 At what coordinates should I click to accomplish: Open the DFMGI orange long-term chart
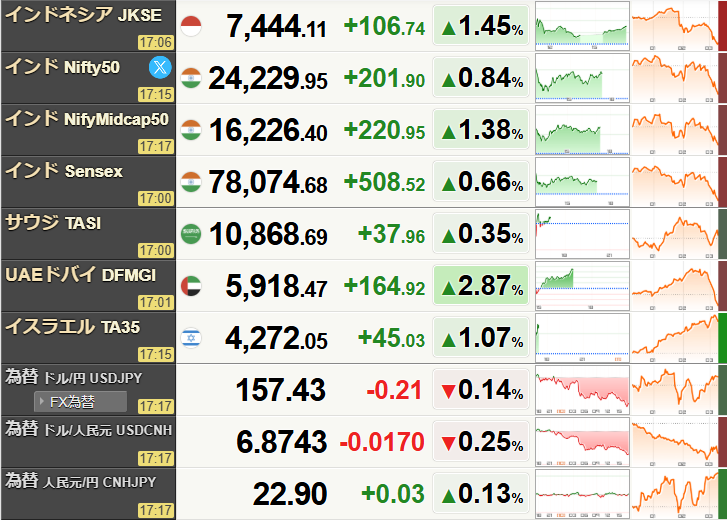675,286
